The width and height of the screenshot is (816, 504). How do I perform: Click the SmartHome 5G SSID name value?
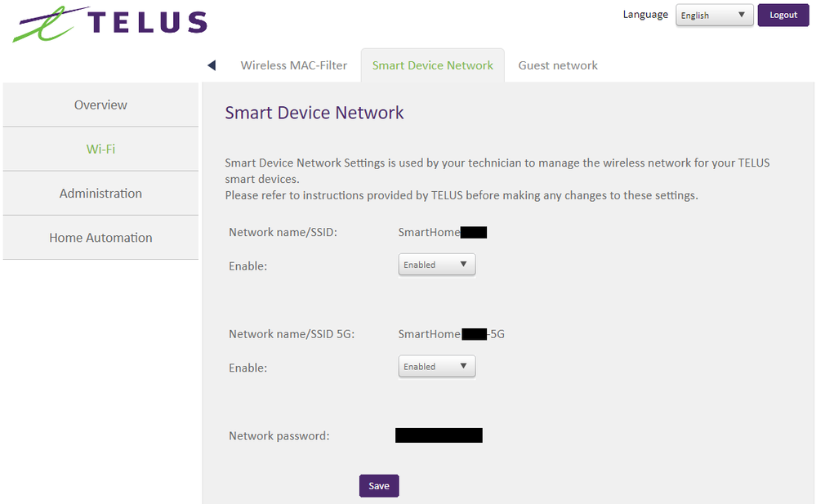(451, 334)
